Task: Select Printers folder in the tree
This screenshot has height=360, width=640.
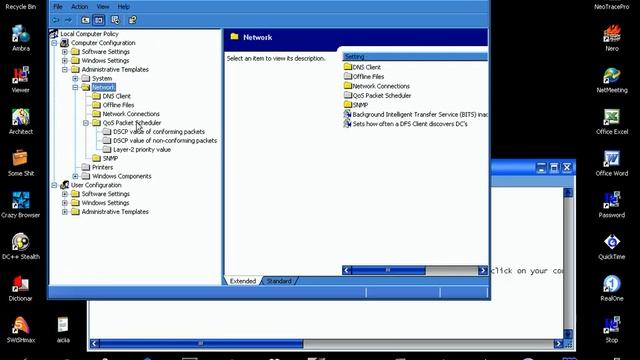Action: pos(102,167)
